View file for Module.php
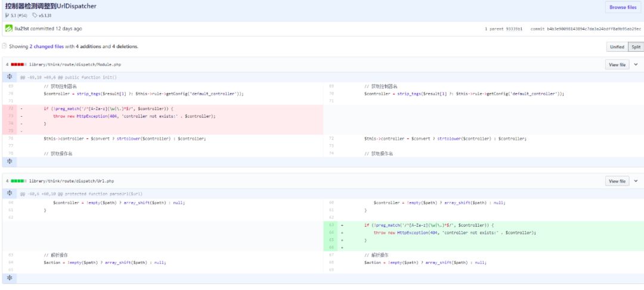 (x=617, y=65)
